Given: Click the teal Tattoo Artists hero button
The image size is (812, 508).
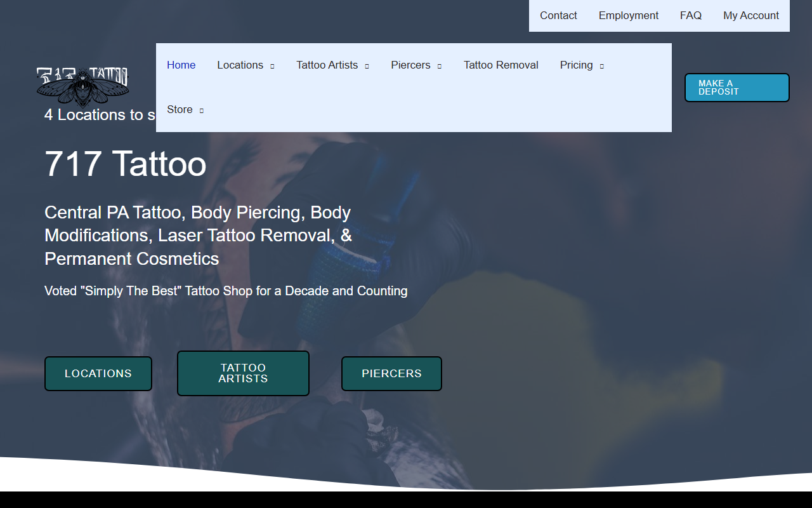Looking at the screenshot, I should click(243, 373).
